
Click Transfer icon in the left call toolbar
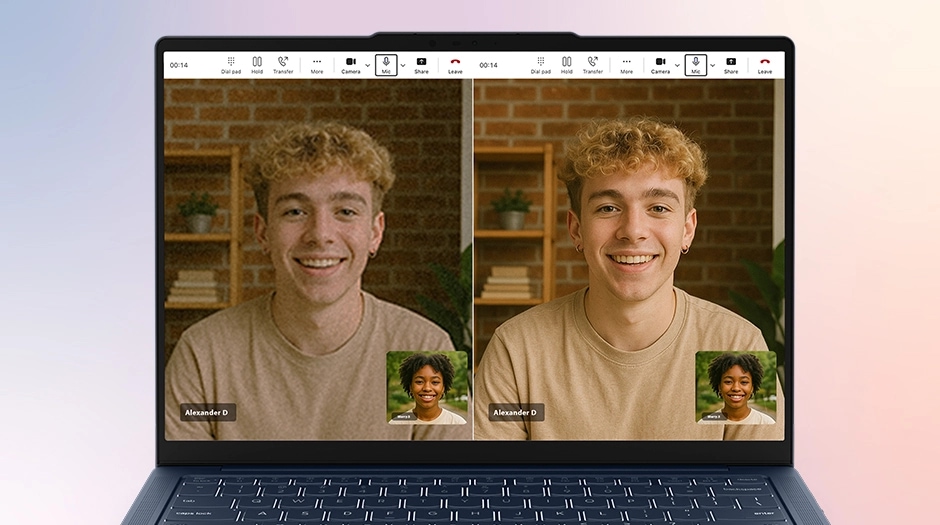click(x=283, y=65)
